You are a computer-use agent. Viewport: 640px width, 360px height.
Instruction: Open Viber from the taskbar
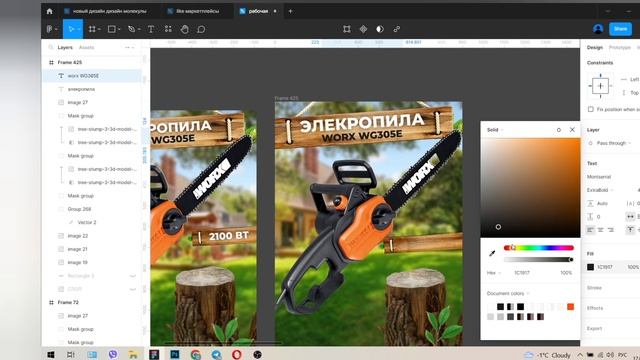coord(113,355)
